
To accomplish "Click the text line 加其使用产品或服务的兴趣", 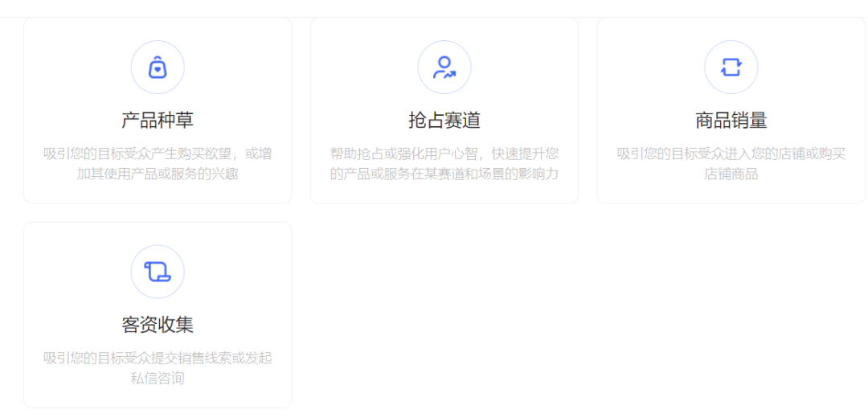I will pyautogui.click(x=158, y=174).
